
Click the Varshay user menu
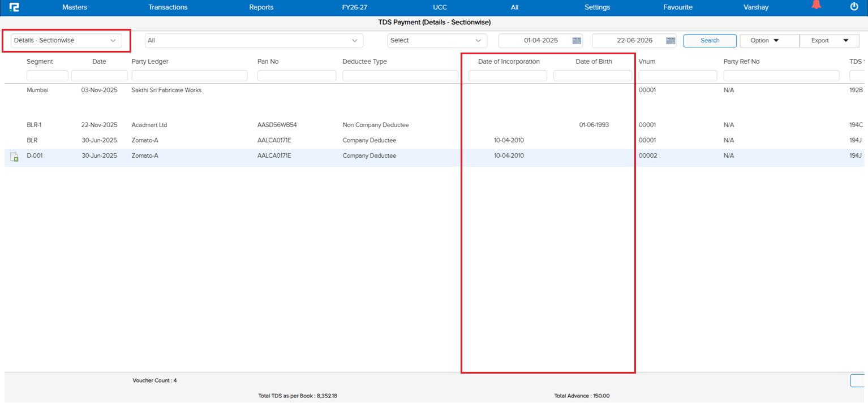click(756, 7)
